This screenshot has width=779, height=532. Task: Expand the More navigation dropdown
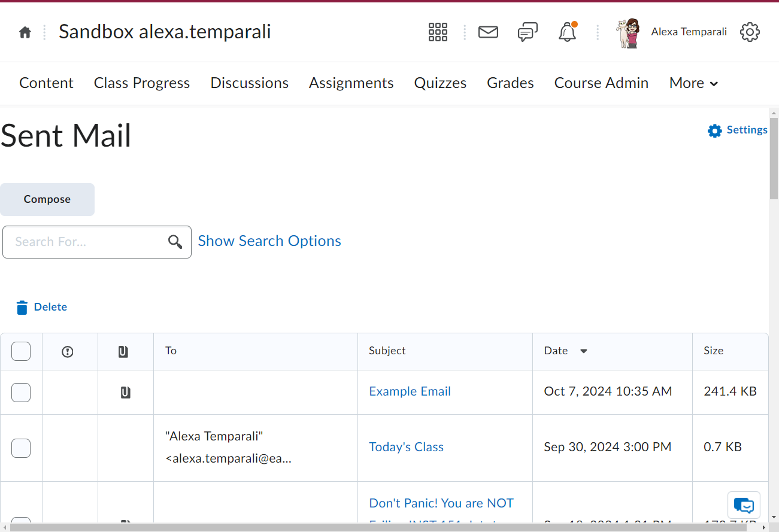[x=693, y=83]
